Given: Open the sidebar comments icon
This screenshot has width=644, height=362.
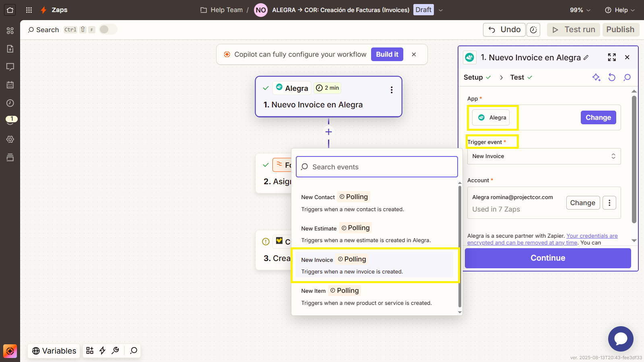Looking at the screenshot, I should pyautogui.click(x=10, y=67).
